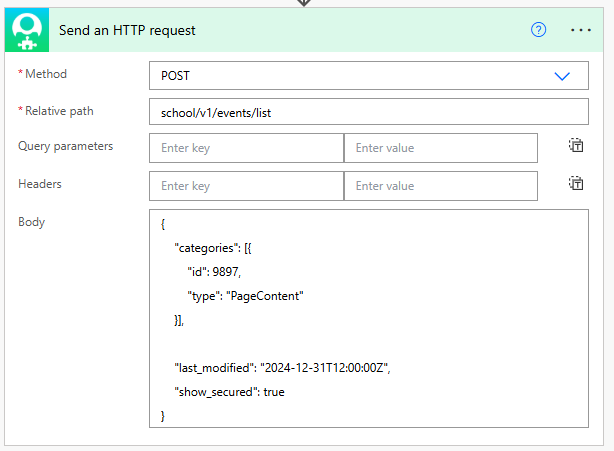Focus the Query parameters Enter key field
Screen dimensions: 614x451
click(245, 148)
